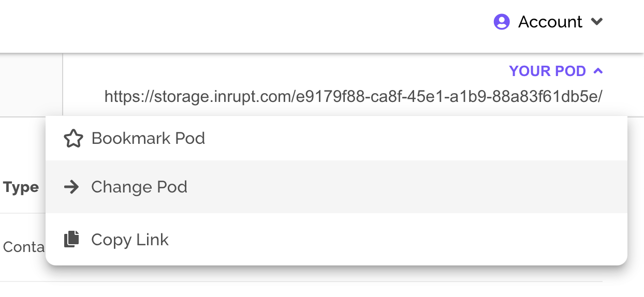The height and width of the screenshot is (297, 644).
Task: Click the copy-documents icon beside Copy Link
Action: coord(72,240)
